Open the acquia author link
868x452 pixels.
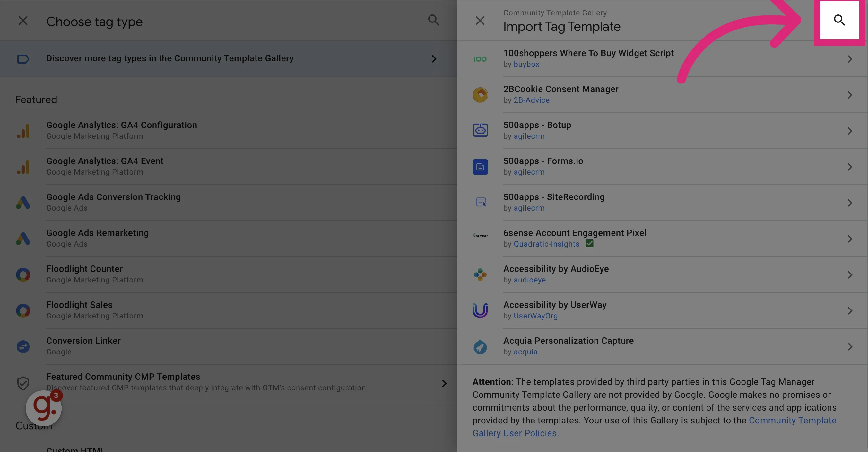pos(525,352)
